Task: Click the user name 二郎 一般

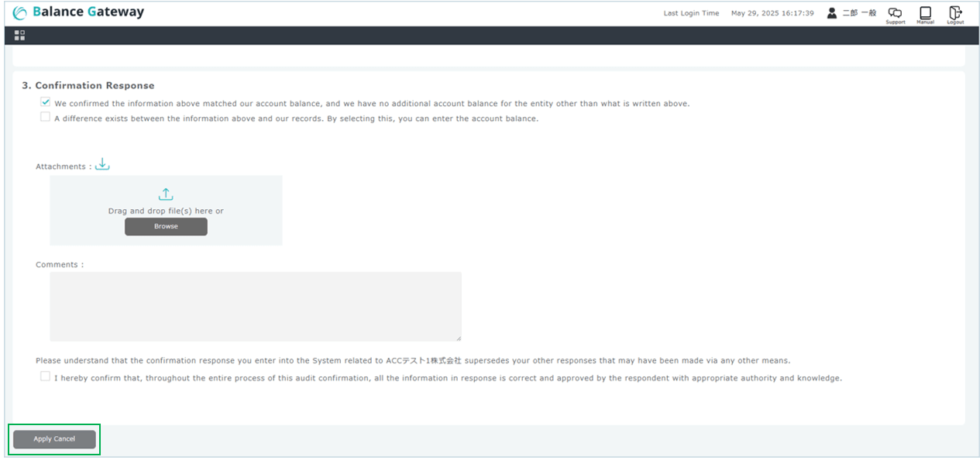Action: coord(859,13)
